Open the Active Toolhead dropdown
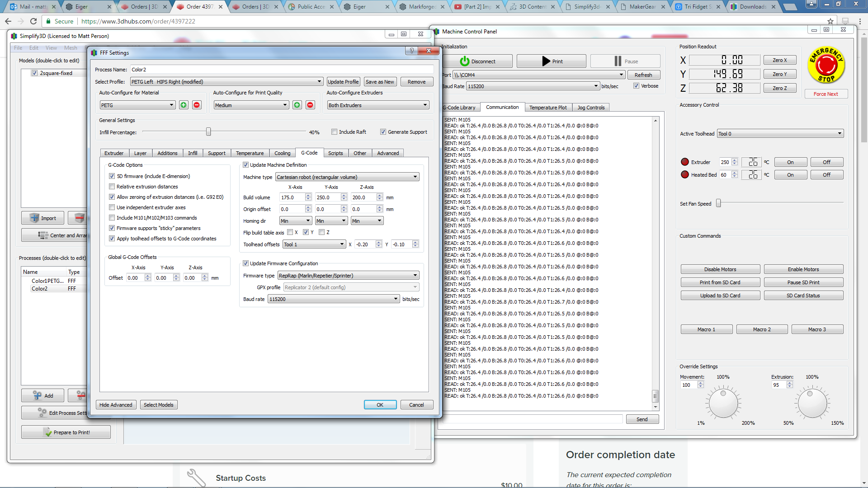This screenshot has width=868, height=488. (x=780, y=134)
